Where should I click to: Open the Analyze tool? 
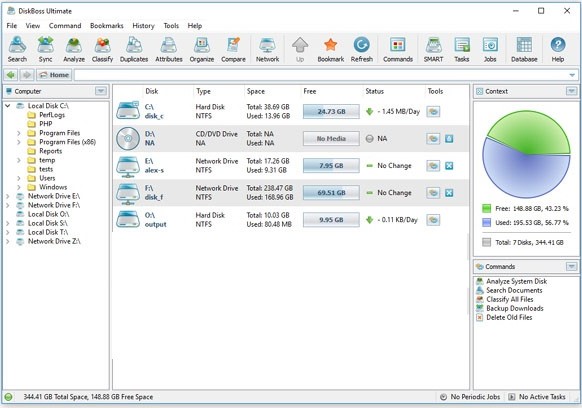pyautogui.click(x=74, y=49)
